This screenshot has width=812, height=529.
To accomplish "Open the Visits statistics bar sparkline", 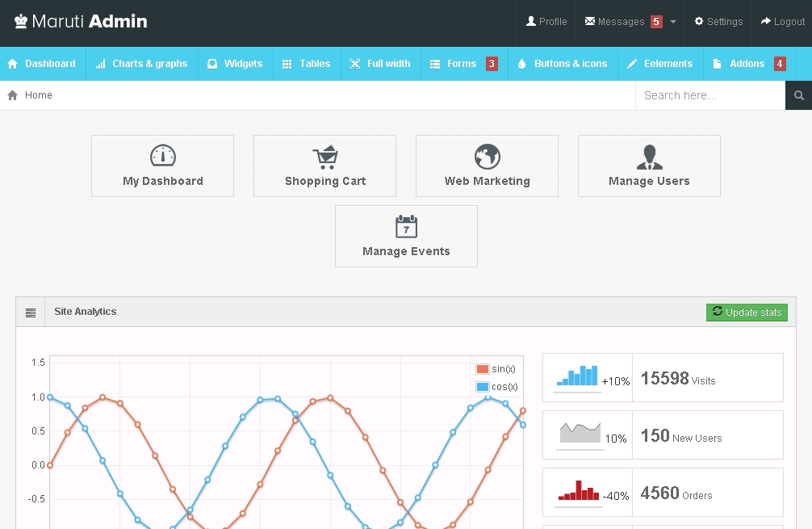I will click(578, 376).
